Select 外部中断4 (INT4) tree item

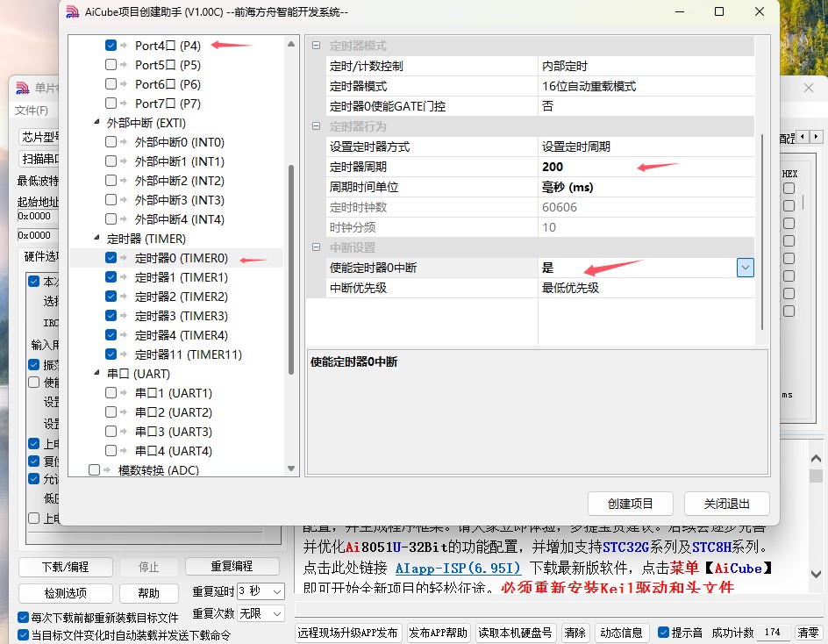click(180, 219)
